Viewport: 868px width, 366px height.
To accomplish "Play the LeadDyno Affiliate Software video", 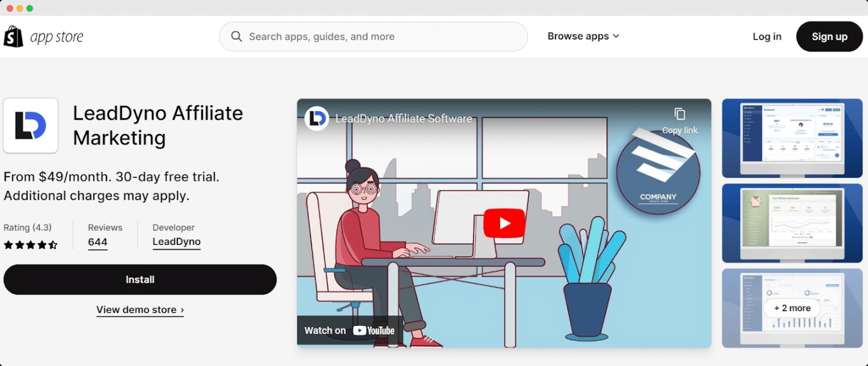I will click(x=504, y=222).
